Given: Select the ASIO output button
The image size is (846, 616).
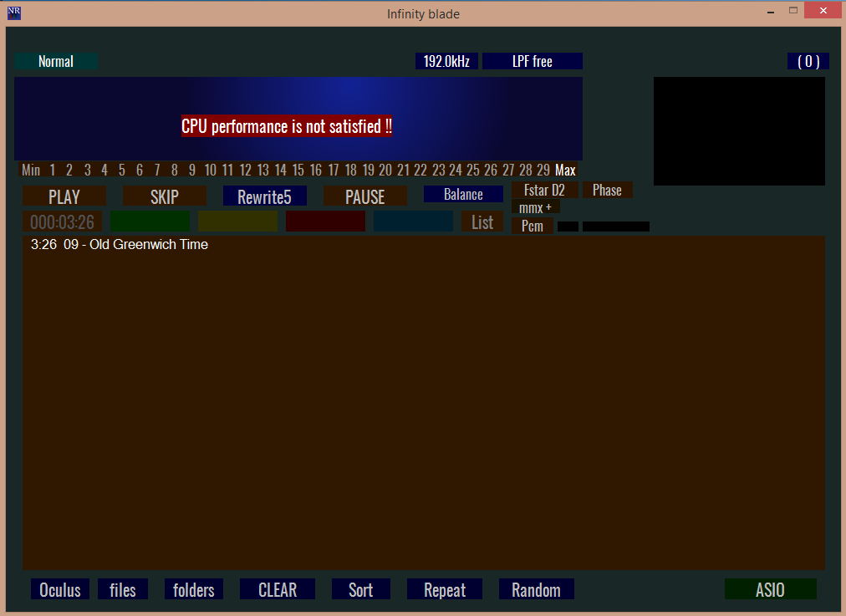Looking at the screenshot, I should point(771,589).
